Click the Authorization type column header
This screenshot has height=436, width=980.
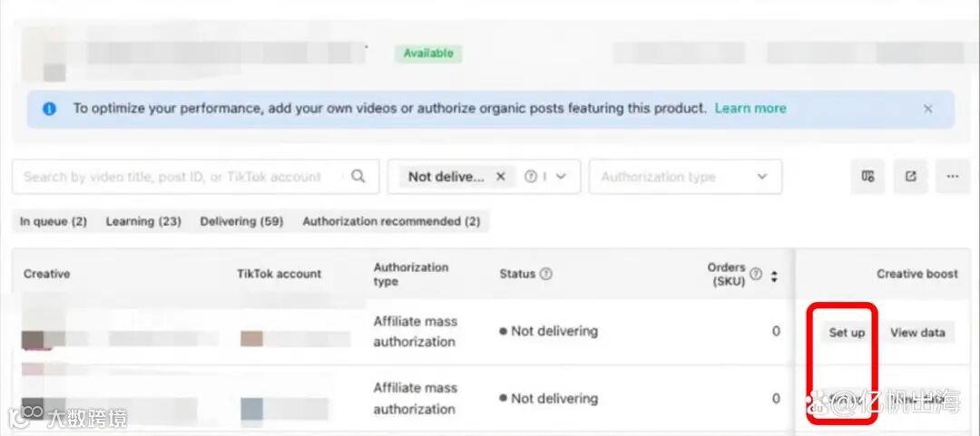(411, 275)
